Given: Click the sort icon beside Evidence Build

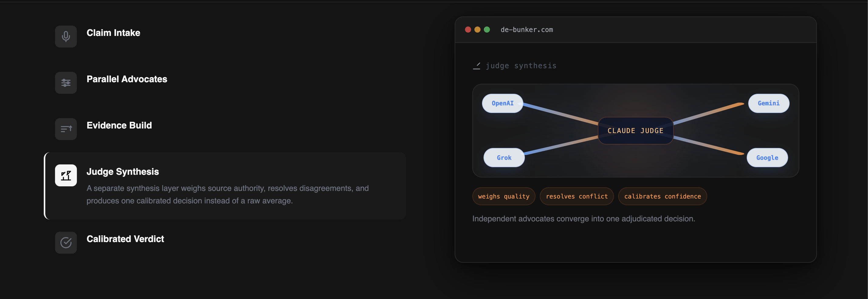Looking at the screenshot, I should tap(66, 129).
